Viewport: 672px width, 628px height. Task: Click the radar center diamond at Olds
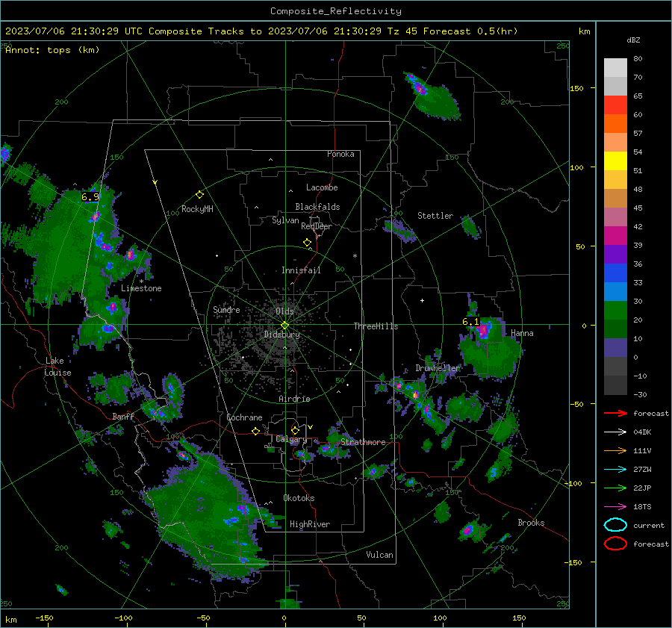pos(285,325)
